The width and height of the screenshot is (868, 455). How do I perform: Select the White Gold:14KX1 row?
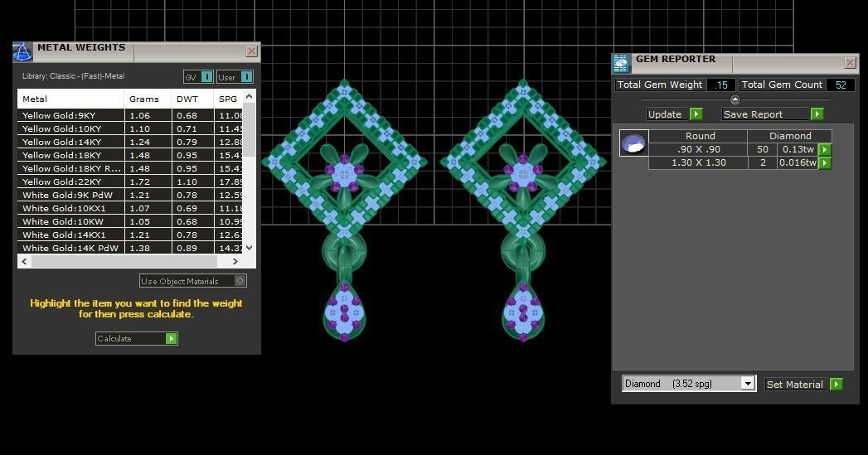(131, 235)
